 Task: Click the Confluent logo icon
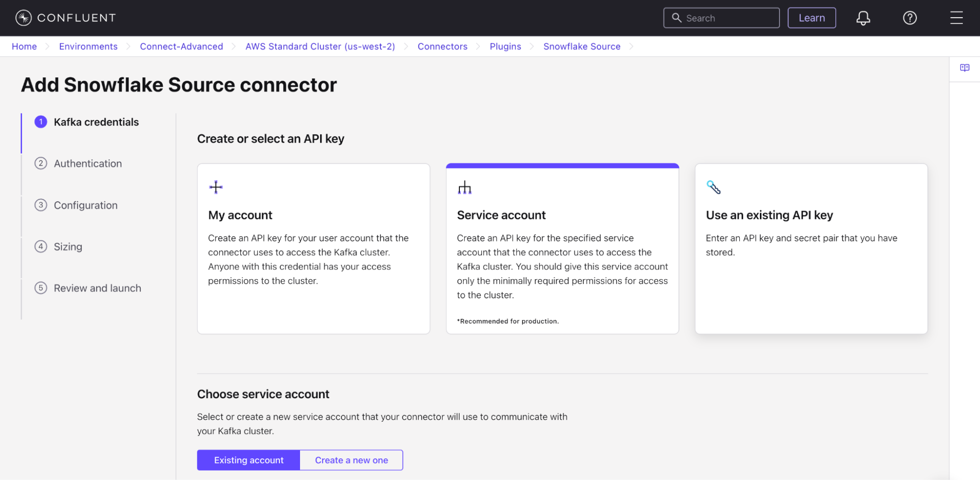24,18
